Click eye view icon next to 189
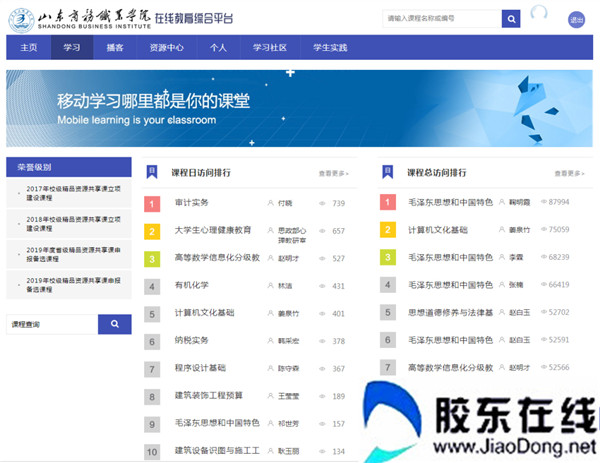This screenshot has height=463, width=600. tap(322, 396)
